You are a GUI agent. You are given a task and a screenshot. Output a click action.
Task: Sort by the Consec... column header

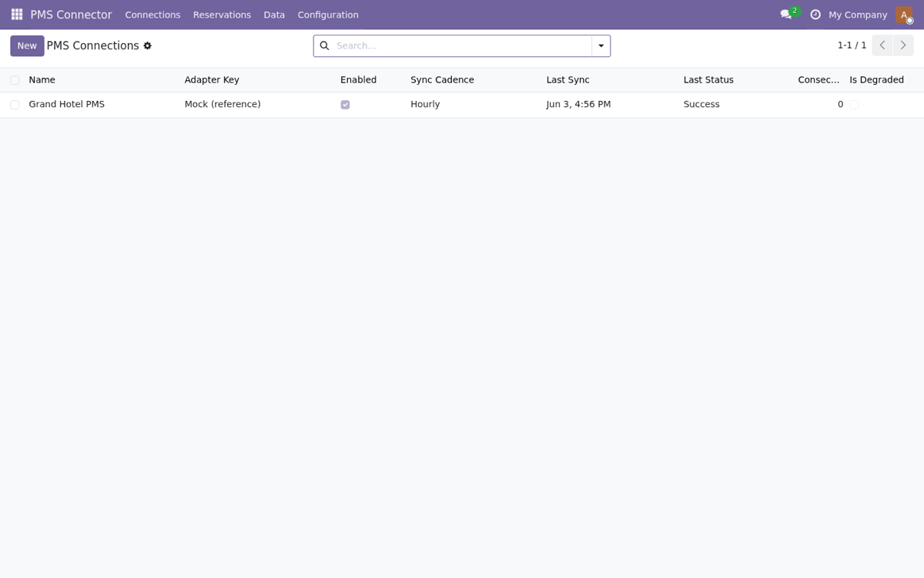coord(819,80)
